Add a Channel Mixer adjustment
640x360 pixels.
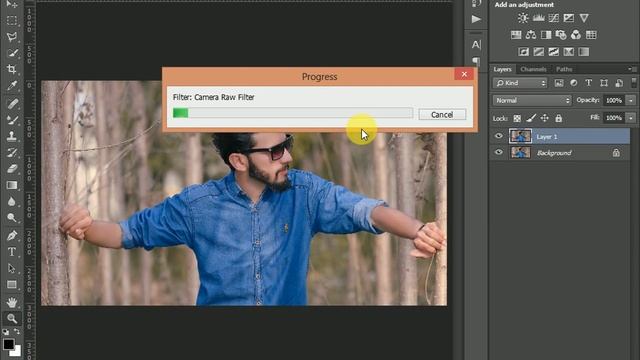click(576, 35)
